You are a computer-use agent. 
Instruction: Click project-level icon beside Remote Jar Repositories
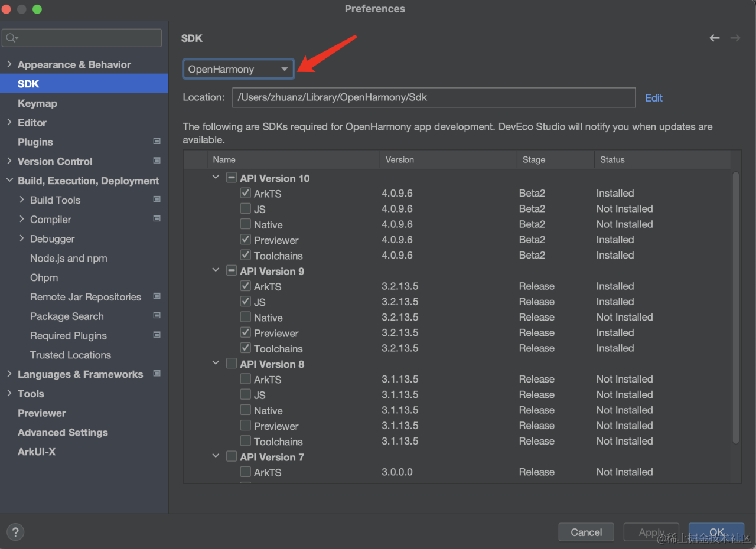(x=157, y=296)
